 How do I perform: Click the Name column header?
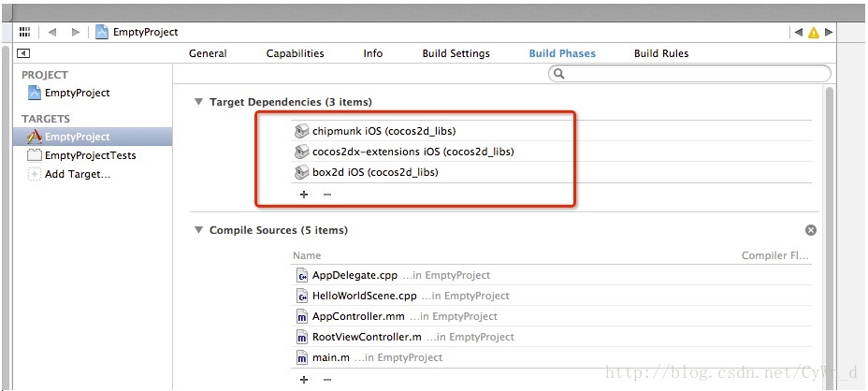[307, 255]
